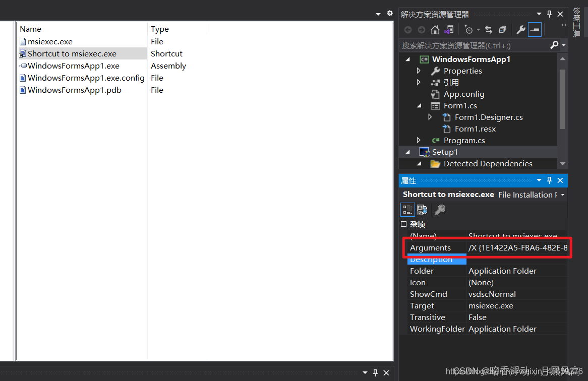Image resolution: width=588 pixels, height=381 pixels.
Task: Open the pending changes filter clock icon
Action: [x=469, y=30]
